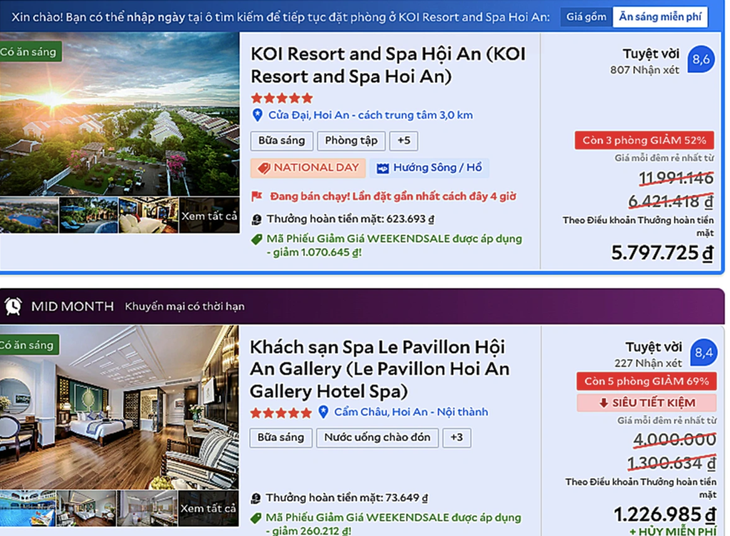Click the SIÊU TIẾT KIỆM badge
Image resolution: width=730 pixels, height=536 pixels.
[x=646, y=403]
